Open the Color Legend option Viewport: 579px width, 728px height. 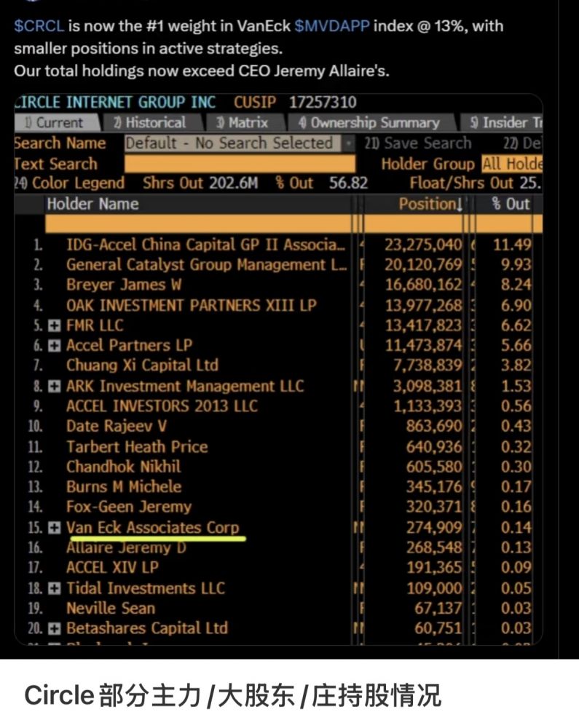pos(70,183)
